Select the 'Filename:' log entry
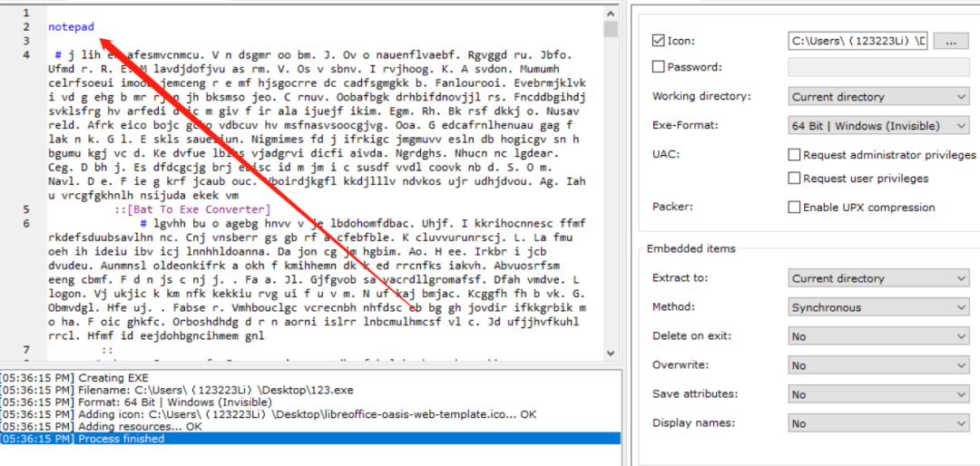This screenshot has width=980, height=466. point(310,391)
